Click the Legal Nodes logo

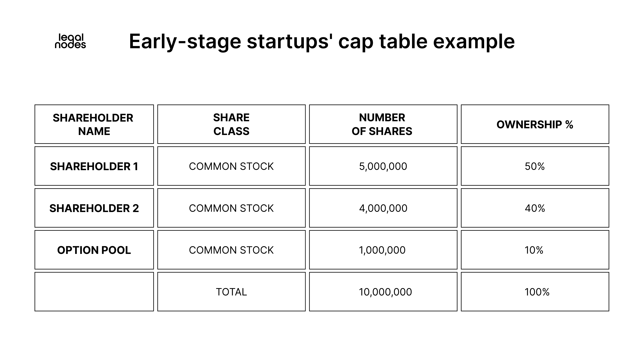[70, 41]
